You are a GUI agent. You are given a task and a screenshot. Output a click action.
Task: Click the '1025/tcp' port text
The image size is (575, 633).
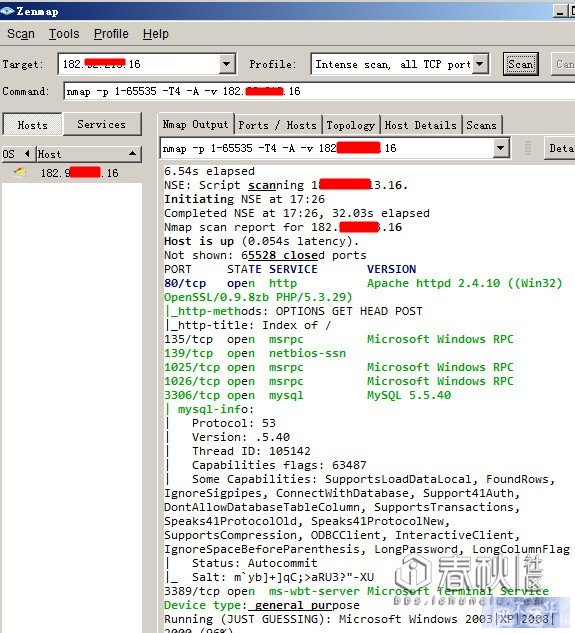[192, 367]
